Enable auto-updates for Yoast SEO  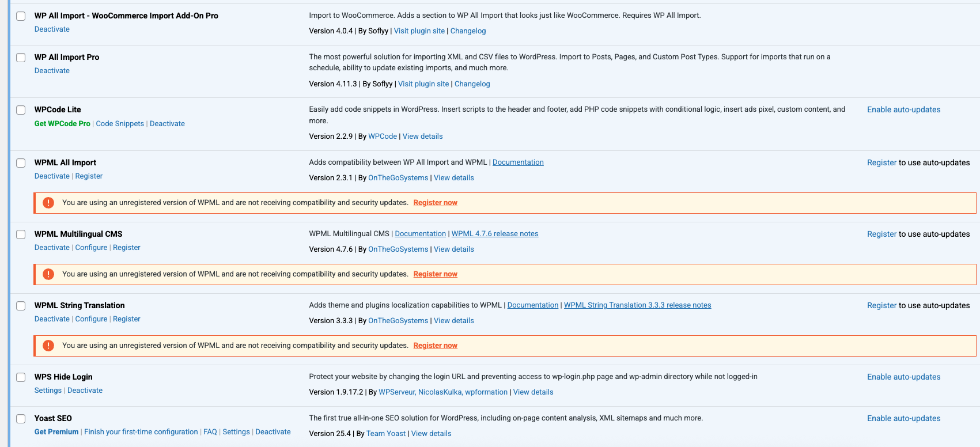coord(904,419)
